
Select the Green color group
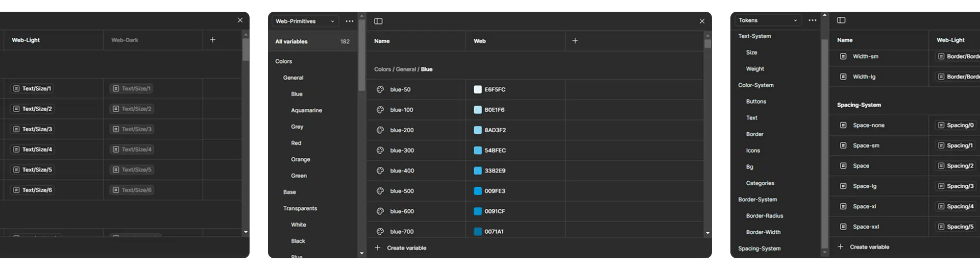299,176
